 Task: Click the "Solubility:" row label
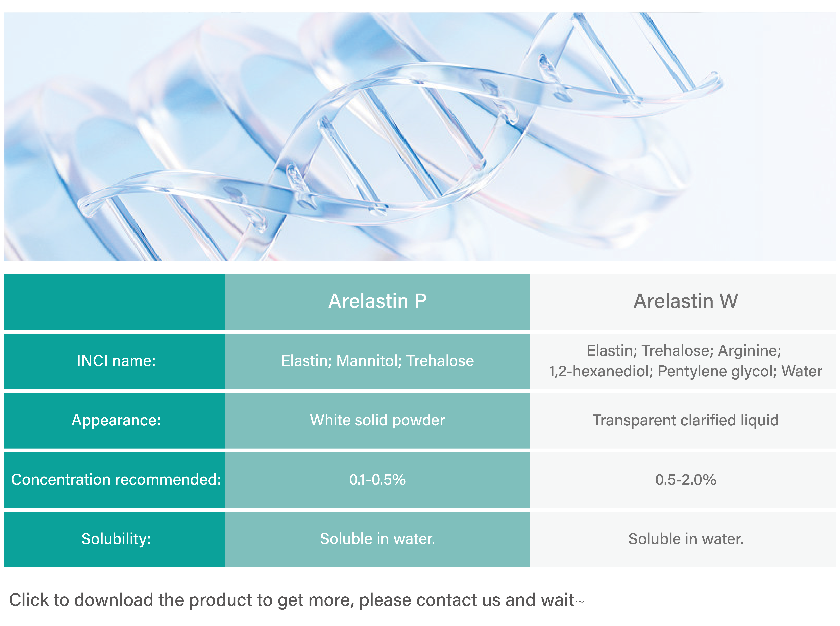coord(116,539)
